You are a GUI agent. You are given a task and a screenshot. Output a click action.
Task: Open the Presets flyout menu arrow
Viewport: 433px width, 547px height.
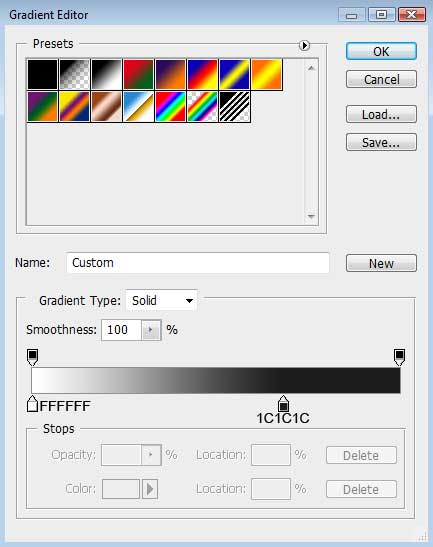pyautogui.click(x=304, y=45)
